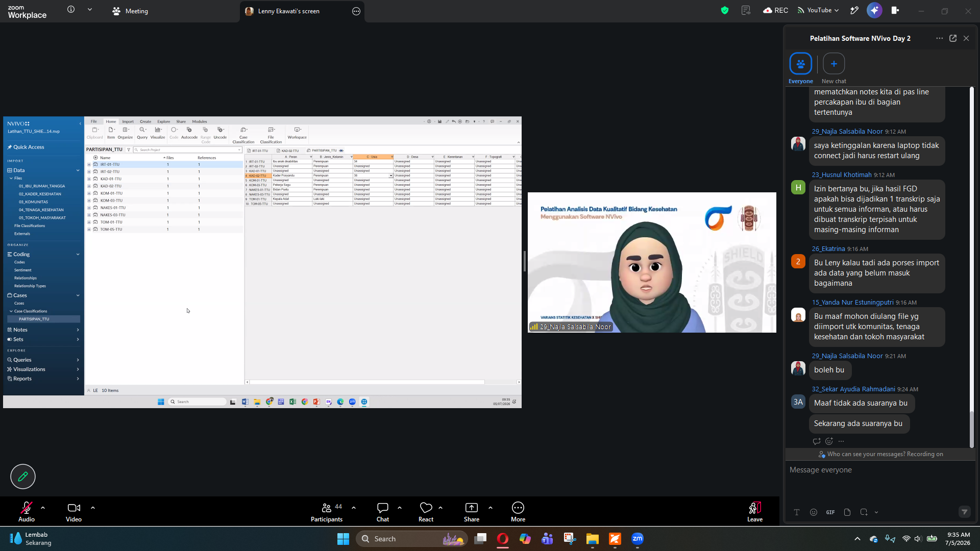Open Microsoft Teams from taskbar
Screen dimensions: 980x551
point(548,539)
